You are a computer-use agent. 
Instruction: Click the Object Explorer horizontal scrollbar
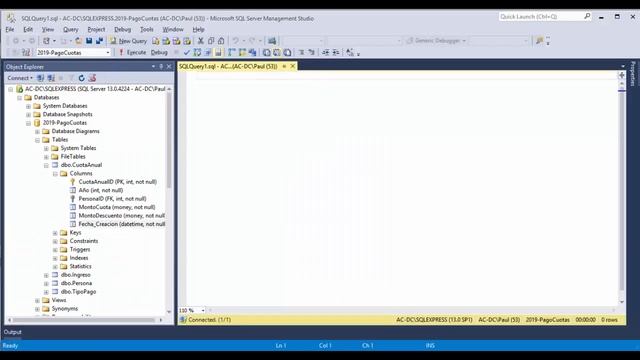tap(85, 320)
